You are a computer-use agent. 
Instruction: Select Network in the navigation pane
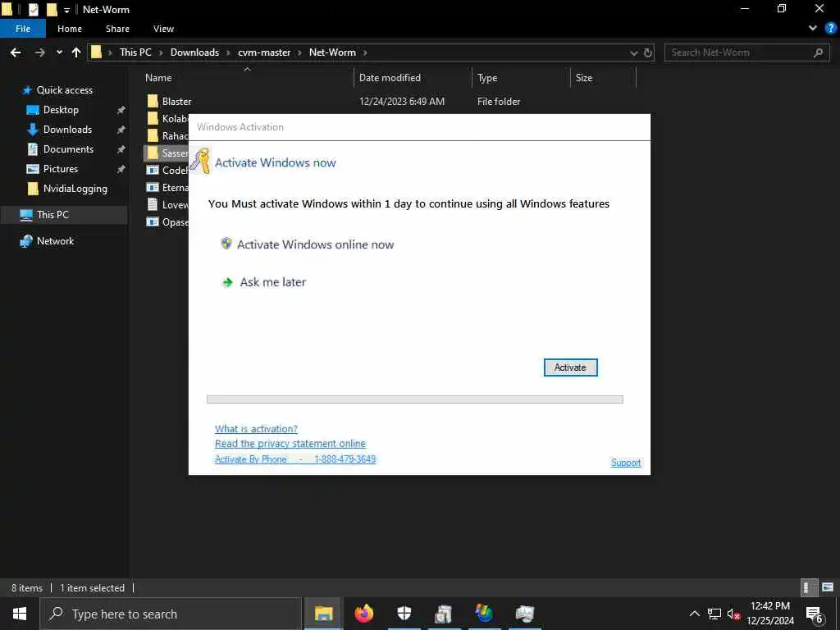click(x=55, y=241)
